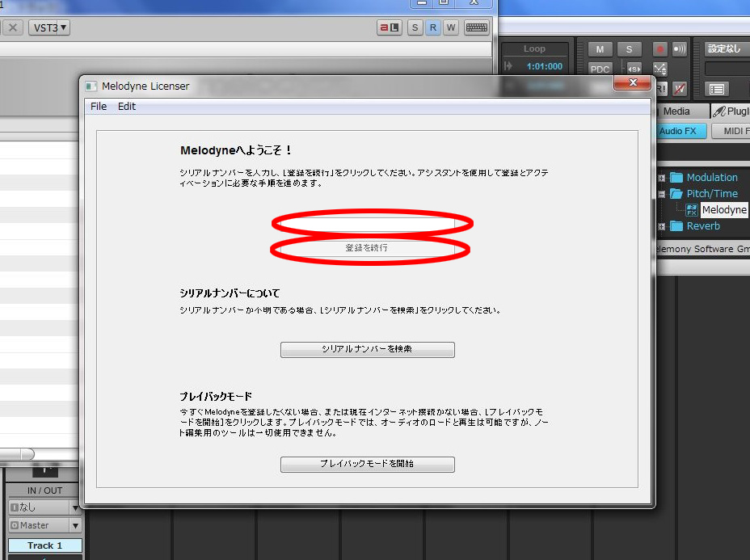Click the シリアルナンバーを検索 button
Image resolution: width=750 pixels, height=560 pixels.
click(368, 349)
